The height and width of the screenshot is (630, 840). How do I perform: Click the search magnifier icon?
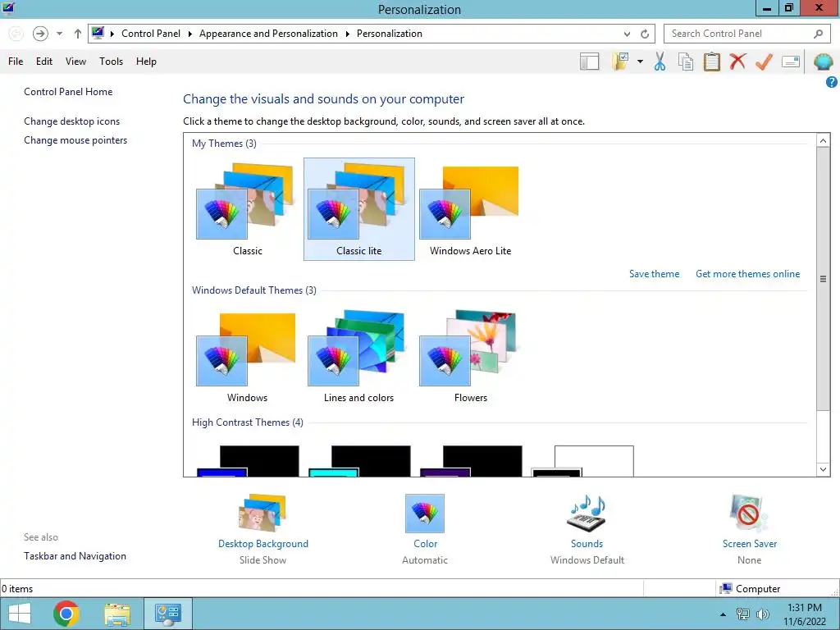[818, 34]
